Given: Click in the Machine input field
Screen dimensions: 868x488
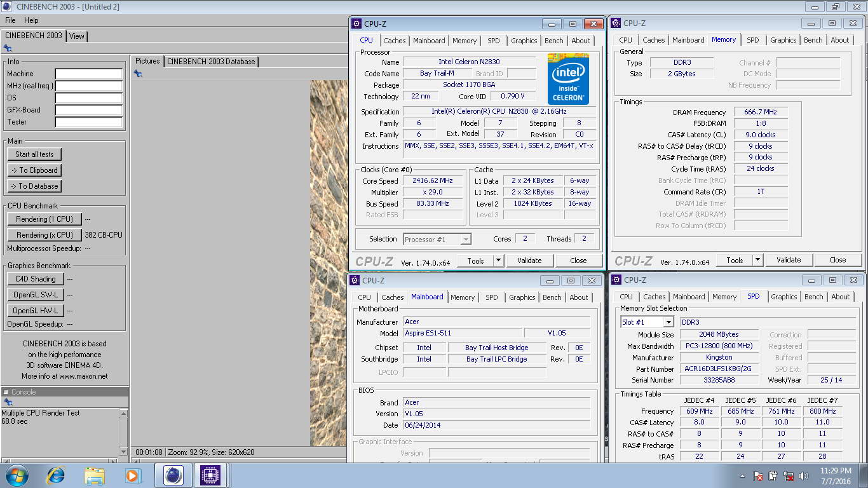Looking at the screenshot, I should pyautogui.click(x=88, y=74).
